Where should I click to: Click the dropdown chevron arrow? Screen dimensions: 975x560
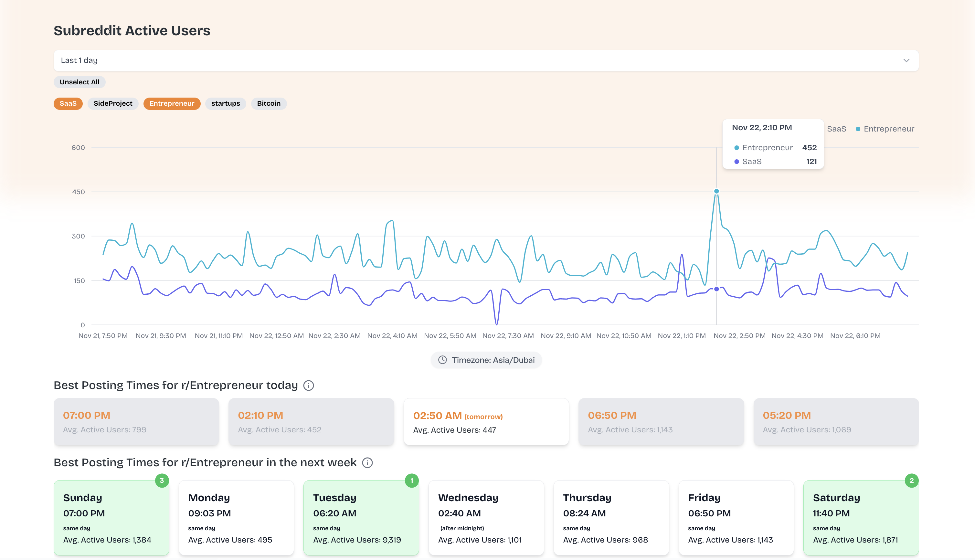click(906, 60)
